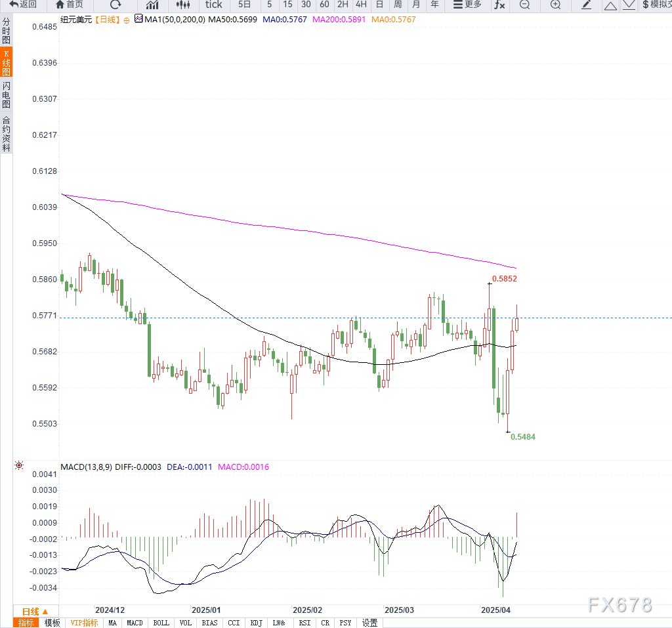The image size is (672, 628).
Task: Switch to the yearly 年 timeframe
Action: (434, 5)
